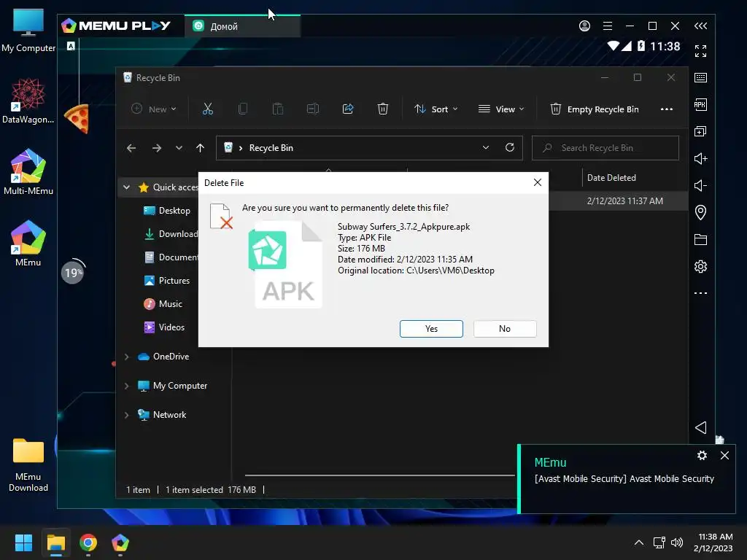Open the View dropdown in Recycle Bin
Image resolution: width=747 pixels, height=560 pixels.
[500, 109]
